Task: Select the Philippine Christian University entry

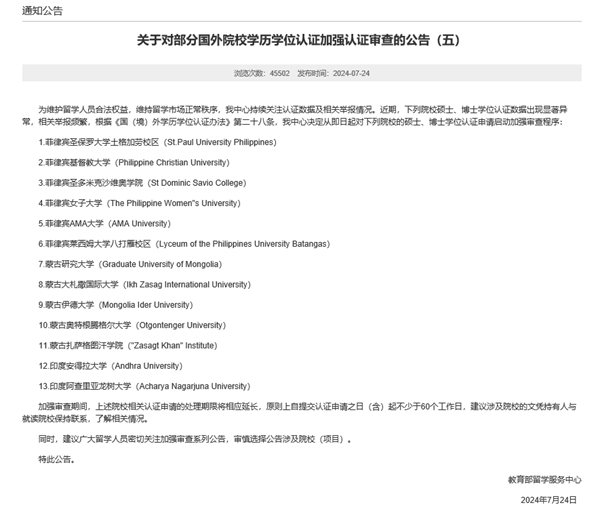Action: click(131, 160)
